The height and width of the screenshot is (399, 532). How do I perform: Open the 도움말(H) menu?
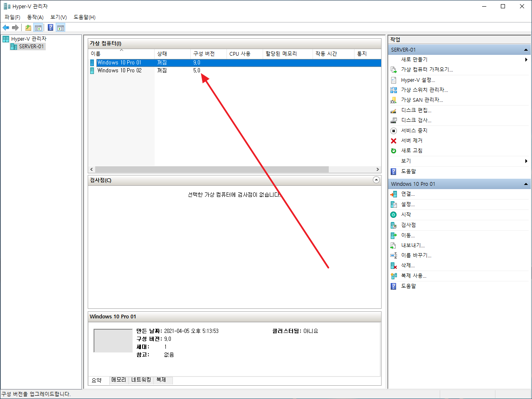[84, 17]
